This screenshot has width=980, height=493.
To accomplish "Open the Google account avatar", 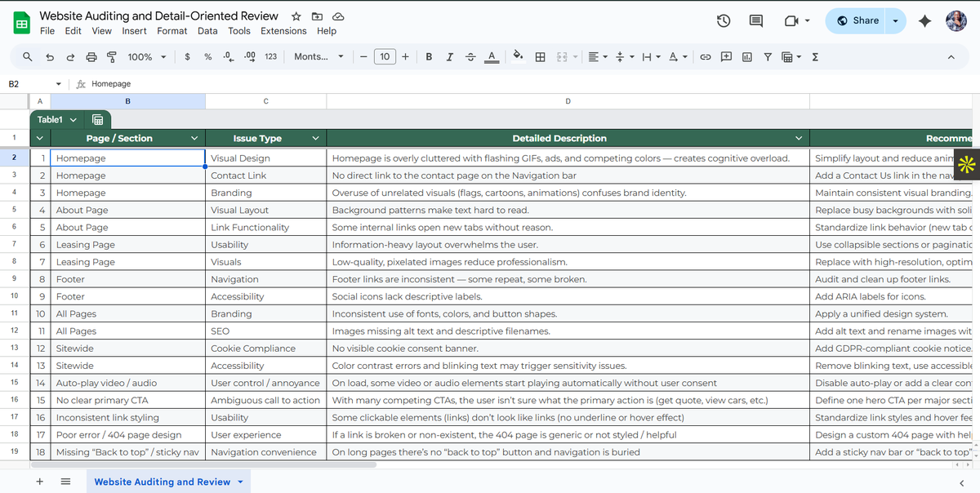I will point(956,21).
